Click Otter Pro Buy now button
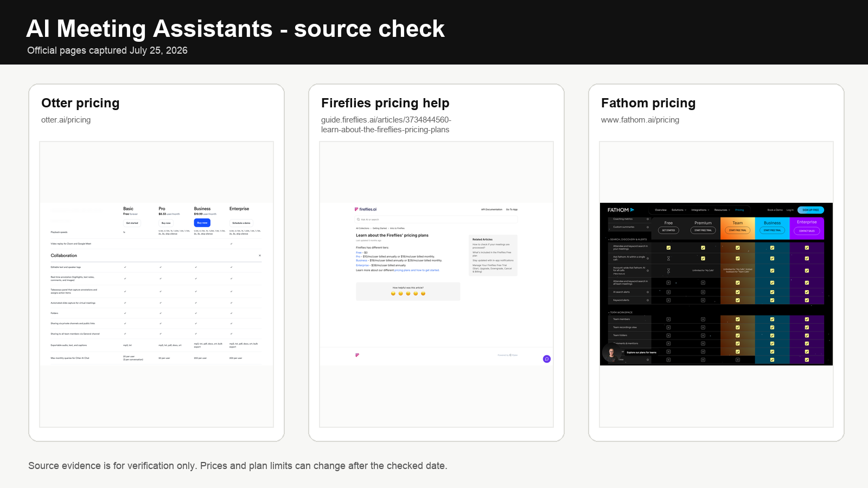 [x=166, y=223]
